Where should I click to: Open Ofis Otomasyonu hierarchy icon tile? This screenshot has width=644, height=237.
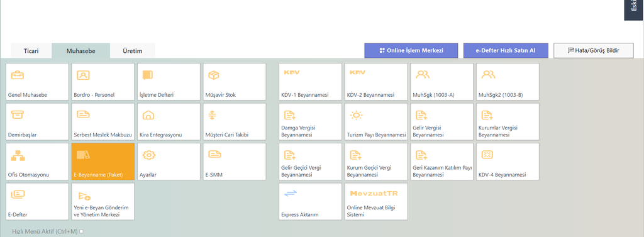37,162
